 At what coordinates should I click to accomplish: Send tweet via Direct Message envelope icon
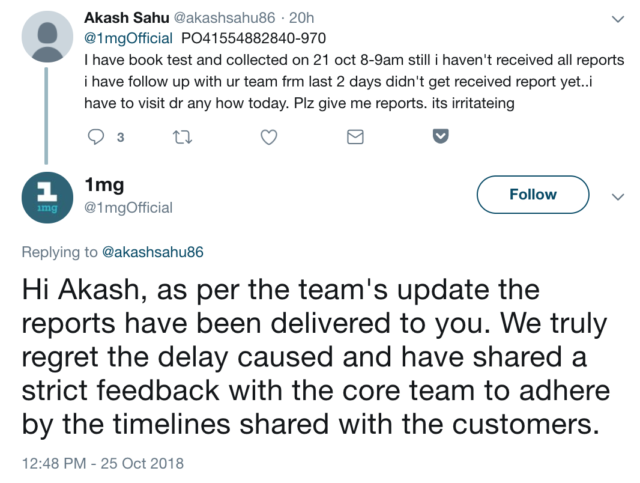coord(353,138)
